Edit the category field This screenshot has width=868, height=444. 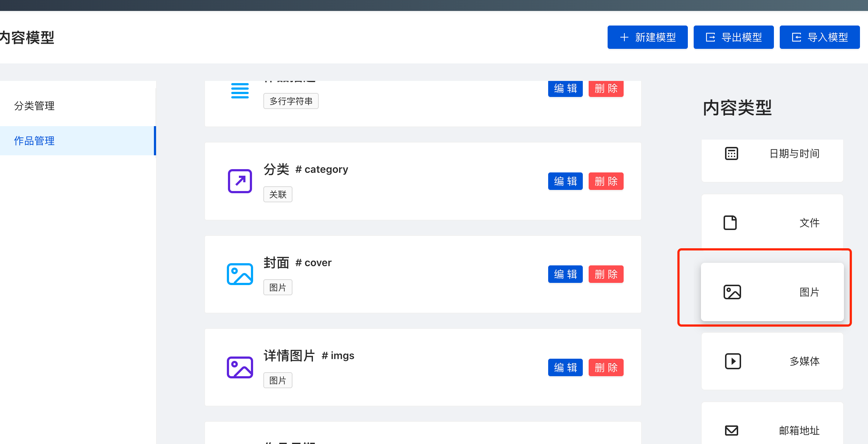click(565, 181)
